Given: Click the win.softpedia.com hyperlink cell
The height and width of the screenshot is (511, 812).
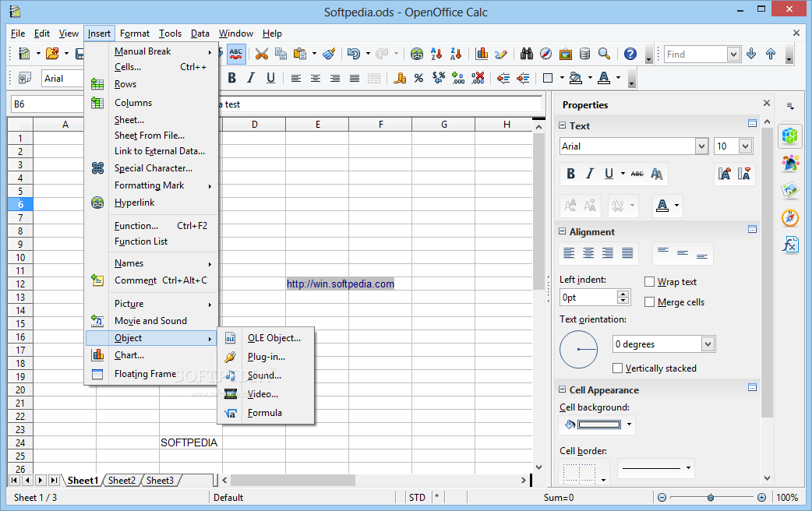Looking at the screenshot, I should pos(341,284).
